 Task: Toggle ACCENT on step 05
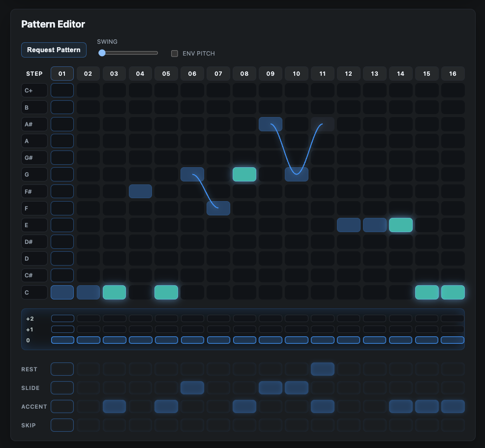(x=166, y=407)
